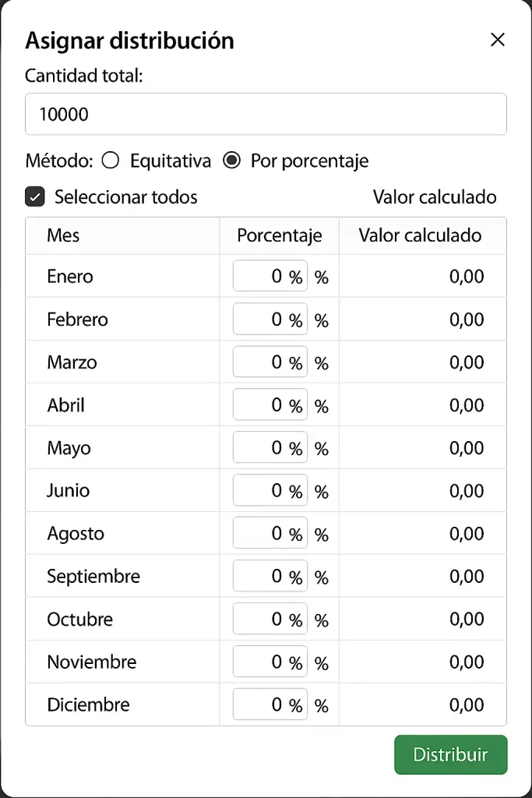The width and height of the screenshot is (532, 798).
Task: Click the Mes column header
Action: pyautogui.click(x=63, y=235)
